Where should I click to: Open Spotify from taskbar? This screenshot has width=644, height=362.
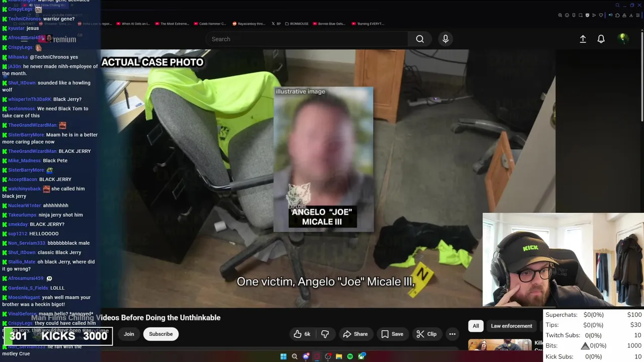click(350, 356)
